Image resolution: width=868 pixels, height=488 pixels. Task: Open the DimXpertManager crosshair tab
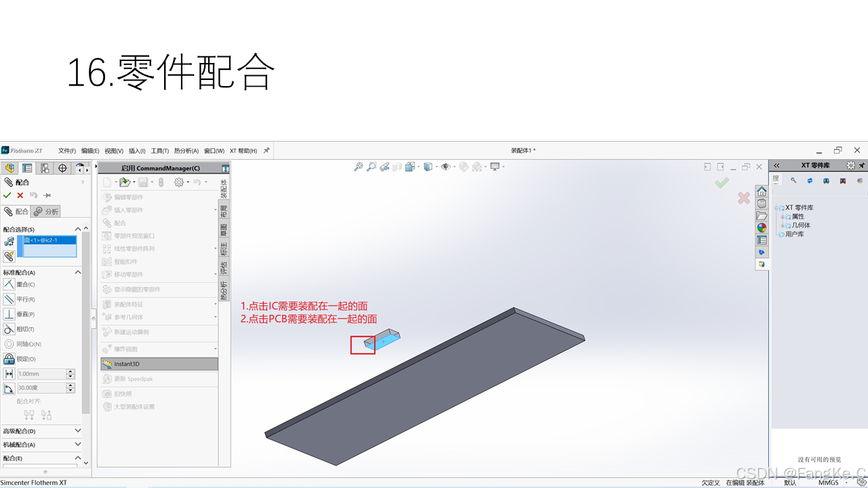[63, 168]
